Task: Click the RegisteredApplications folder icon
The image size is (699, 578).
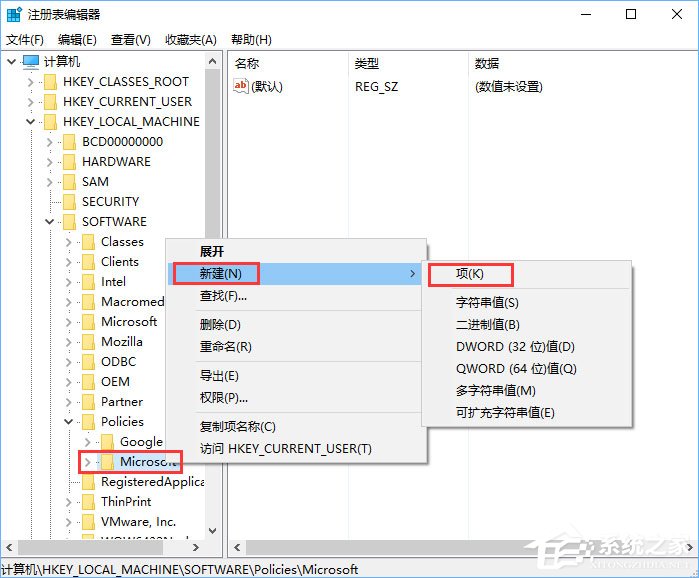Action: coord(89,482)
